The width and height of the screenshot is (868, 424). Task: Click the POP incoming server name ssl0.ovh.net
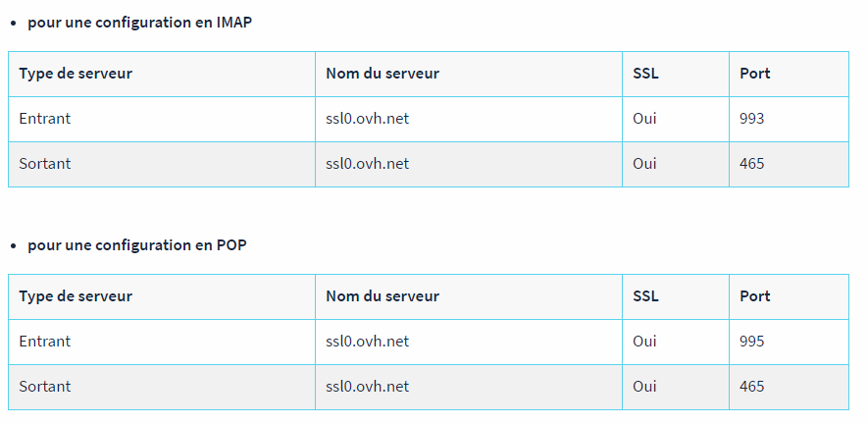[367, 342]
